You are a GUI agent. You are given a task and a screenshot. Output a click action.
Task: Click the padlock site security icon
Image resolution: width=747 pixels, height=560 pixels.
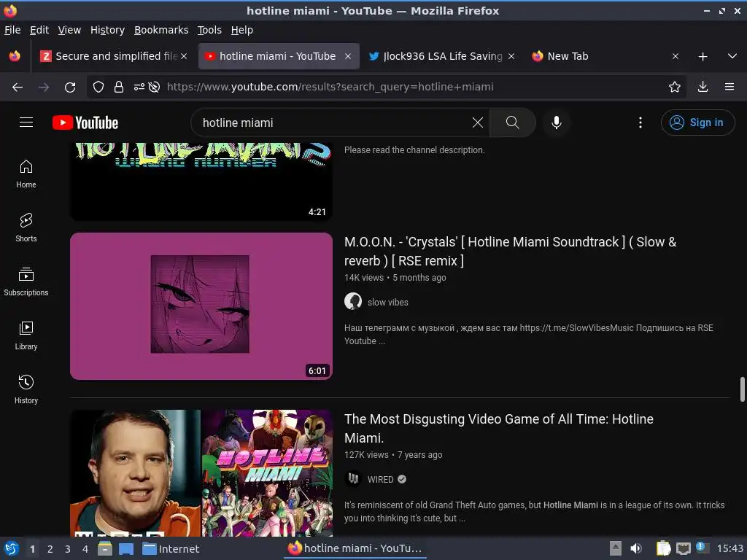click(119, 87)
